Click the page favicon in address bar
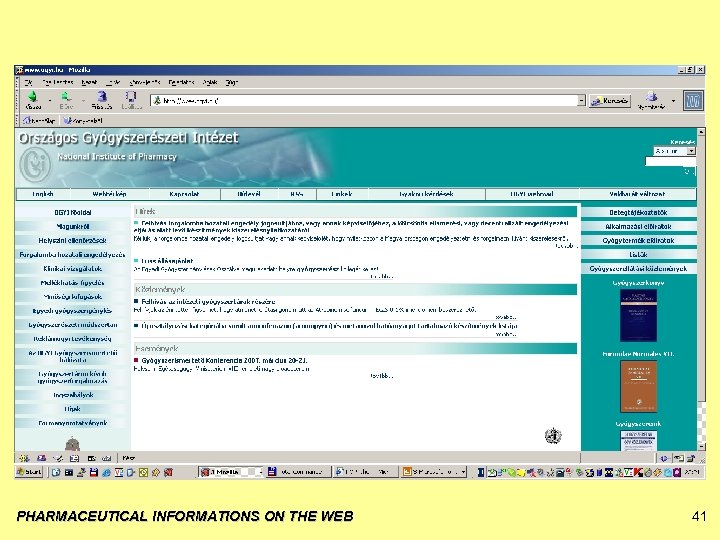720x540 pixels. pyautogui.click(x=157, y=101)
